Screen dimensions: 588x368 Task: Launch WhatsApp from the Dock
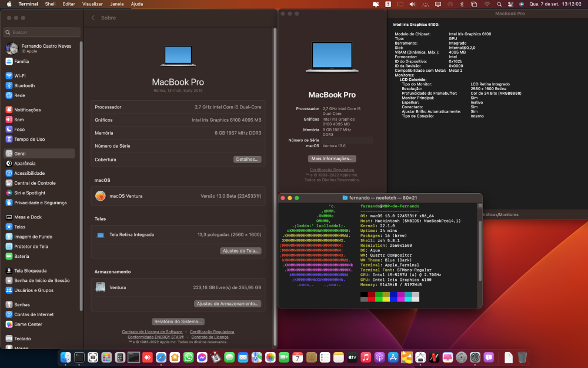(188, 357)
